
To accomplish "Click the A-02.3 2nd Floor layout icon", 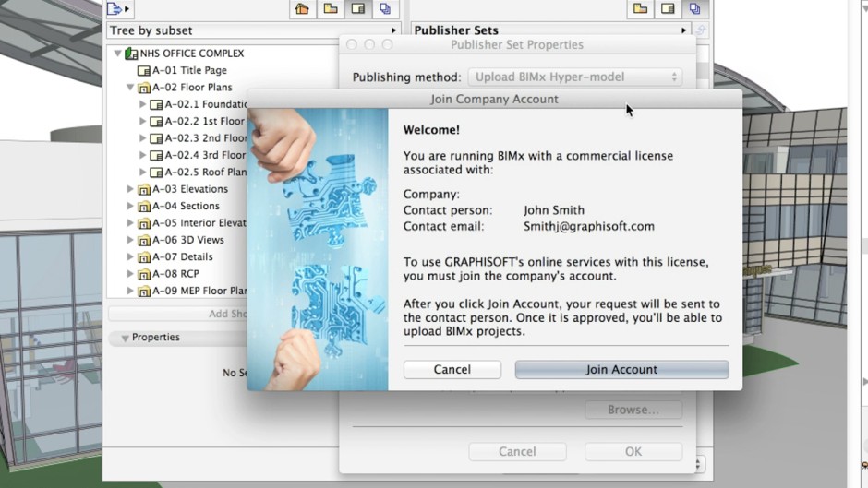I will tap(157, 138).
